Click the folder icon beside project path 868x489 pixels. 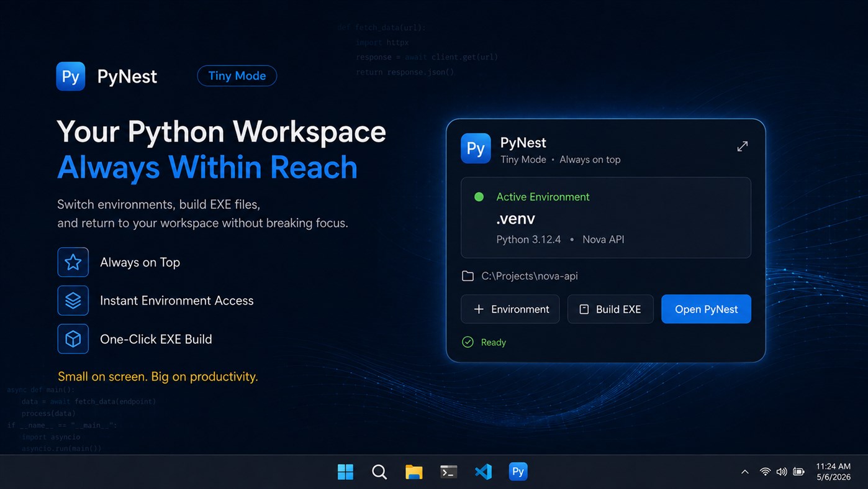pyautogui.click(x=468, y=276)
